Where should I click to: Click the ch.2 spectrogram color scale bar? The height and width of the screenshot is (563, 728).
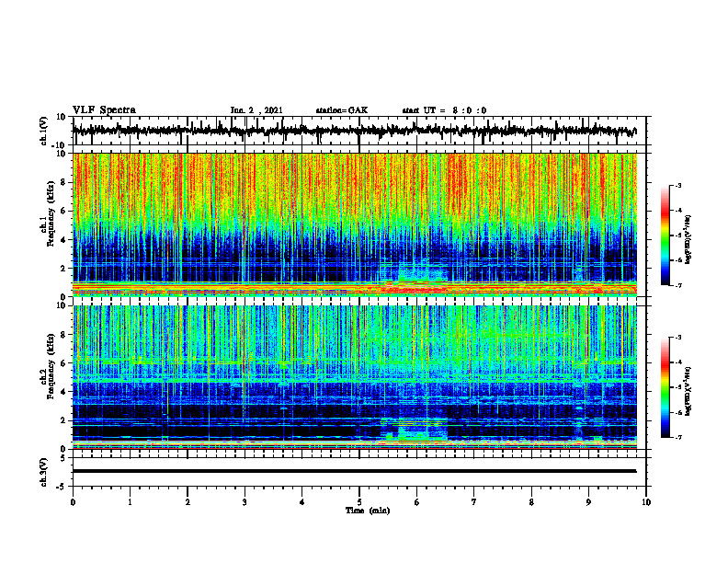(x=665, y=387)
